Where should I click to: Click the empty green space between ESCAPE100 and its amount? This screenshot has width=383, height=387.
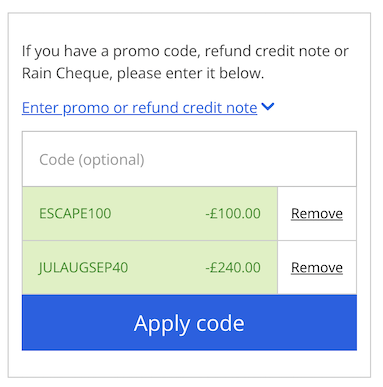[158, 214]
